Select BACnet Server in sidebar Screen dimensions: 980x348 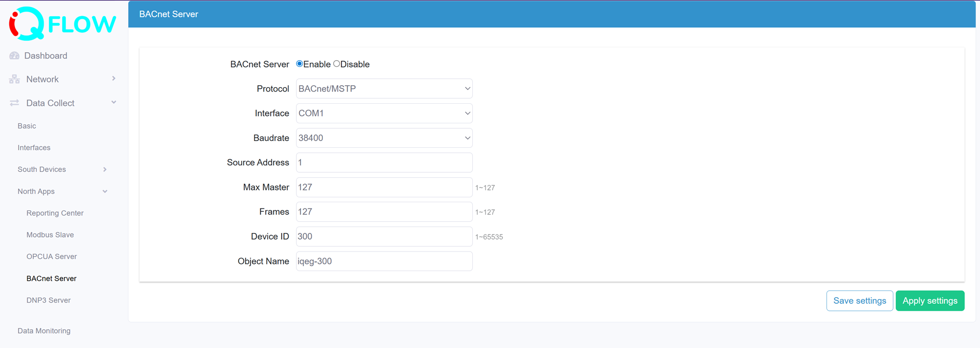tap(51, 278)
